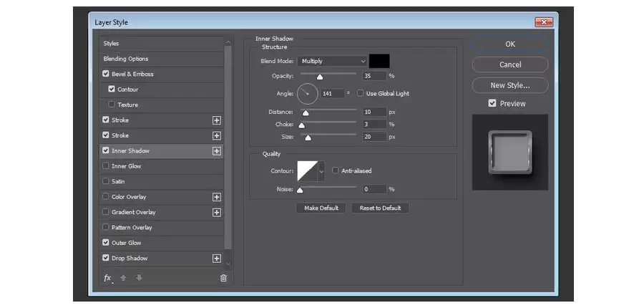The image size is (644, 308).
Task: Open the black shadow color swatch
Action: click(379, 62)
